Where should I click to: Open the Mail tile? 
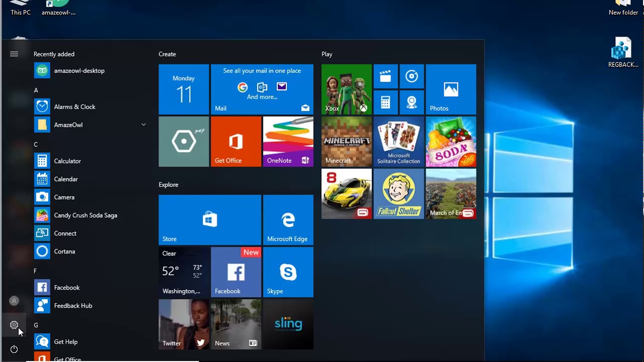click(262, 89)
